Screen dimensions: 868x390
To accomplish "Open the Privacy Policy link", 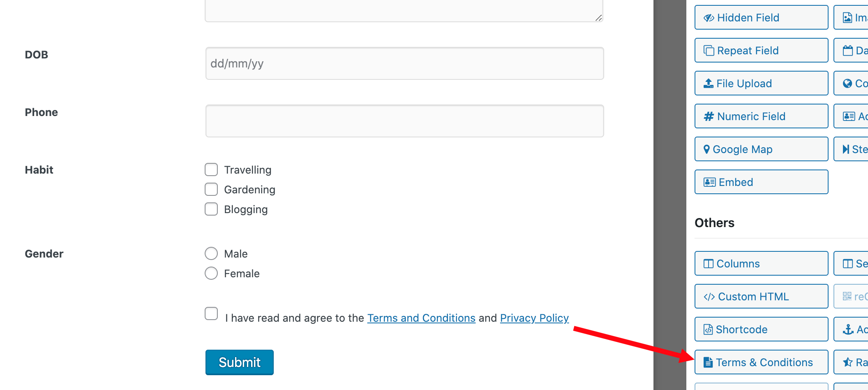I will pos(534,318).
